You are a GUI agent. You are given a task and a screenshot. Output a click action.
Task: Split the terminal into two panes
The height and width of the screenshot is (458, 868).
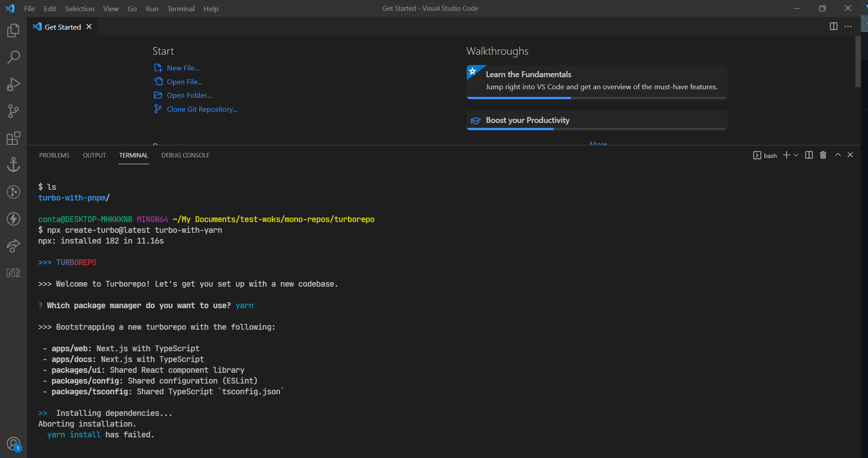809,155
